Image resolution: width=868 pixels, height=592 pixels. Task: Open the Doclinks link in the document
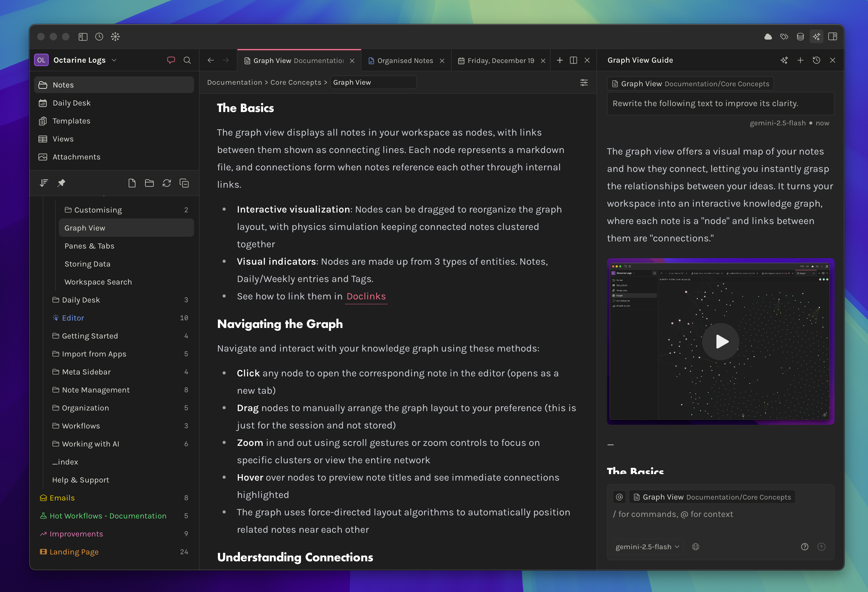tap(366, 296)
